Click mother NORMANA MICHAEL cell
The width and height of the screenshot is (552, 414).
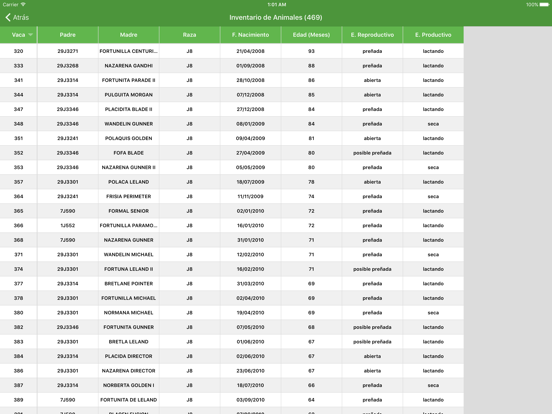tap(128, 313)
